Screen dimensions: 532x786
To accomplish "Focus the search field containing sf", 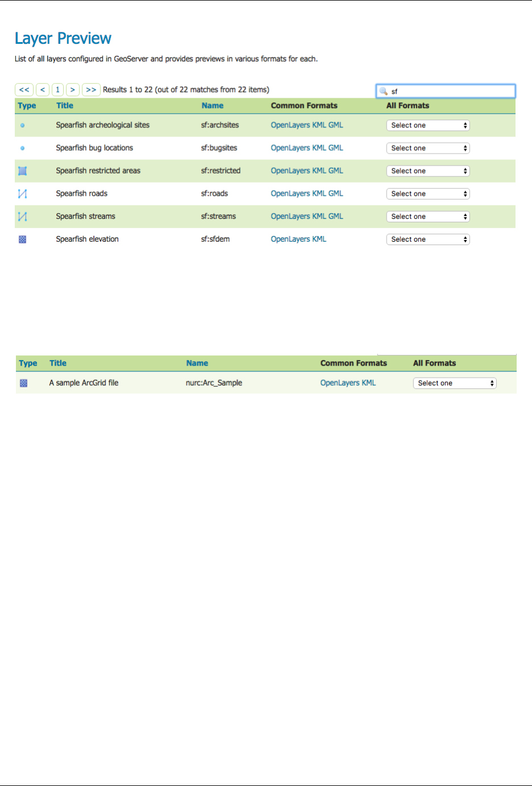I will (446, 91).
